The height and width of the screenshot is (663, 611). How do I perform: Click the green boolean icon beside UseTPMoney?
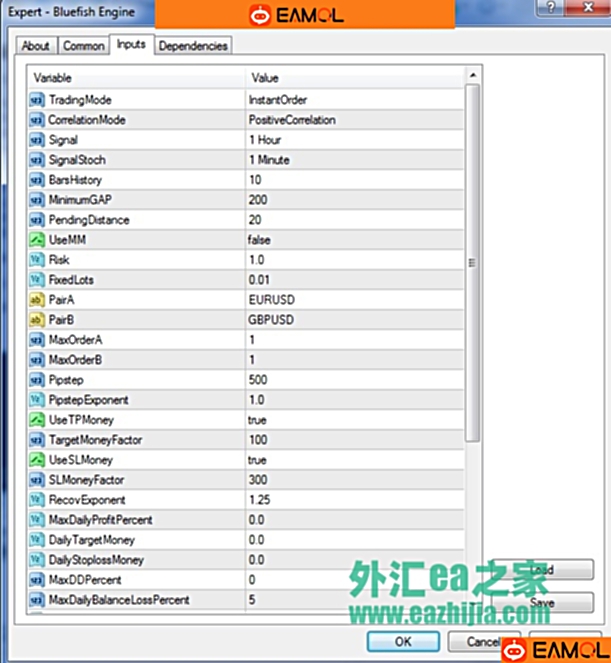[x=37, y=420]
